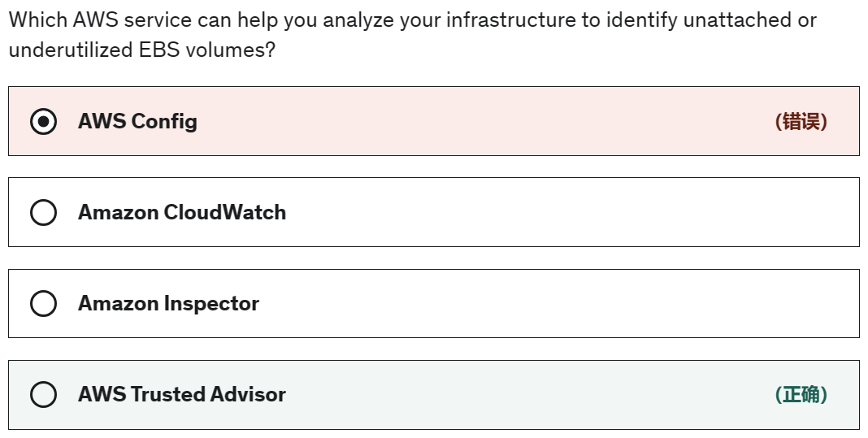Click the words "unattached or" in question
This screenshot has width=868, height=438.
point(749,20)
